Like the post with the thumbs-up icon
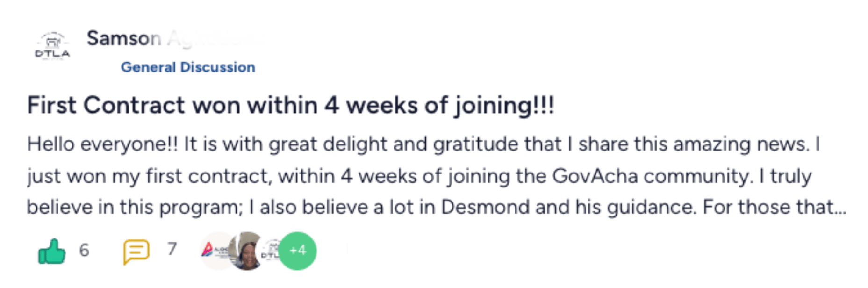The width and height of the screenshot is (868, 288). click(x=51, y=252)
